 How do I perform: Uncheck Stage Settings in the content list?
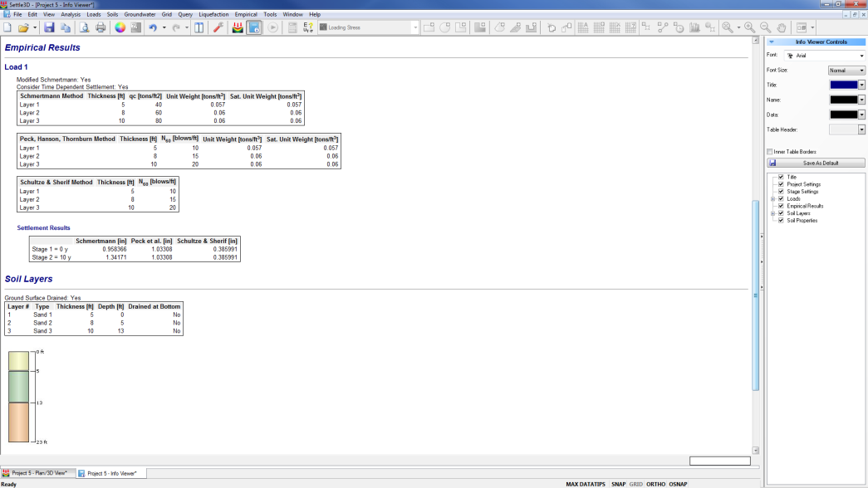[x=780, y=191]
